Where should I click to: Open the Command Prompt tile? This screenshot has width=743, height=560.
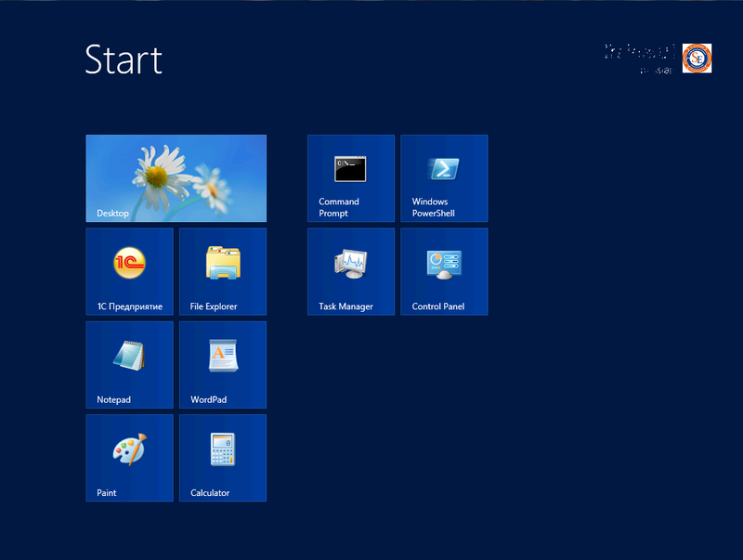pos(351,178)
